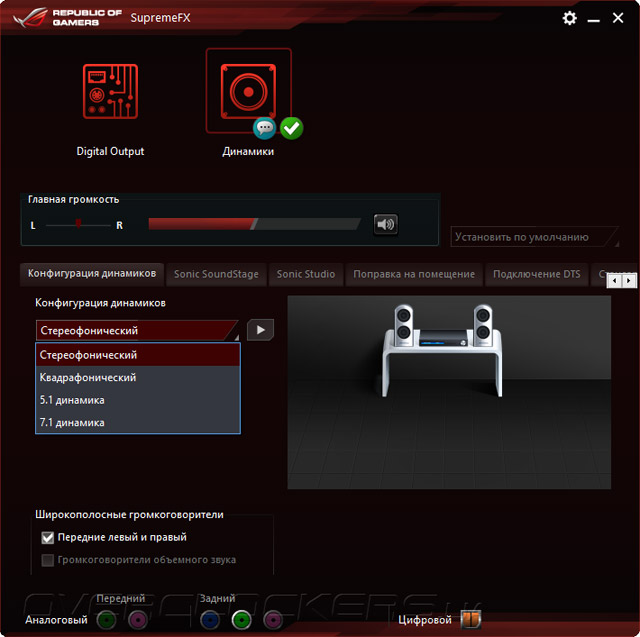The height and width of the screenshot is (637, 640).
Task: Choose 7.1 динамика from the dropdown list
Action: click(x=138, y=422)
